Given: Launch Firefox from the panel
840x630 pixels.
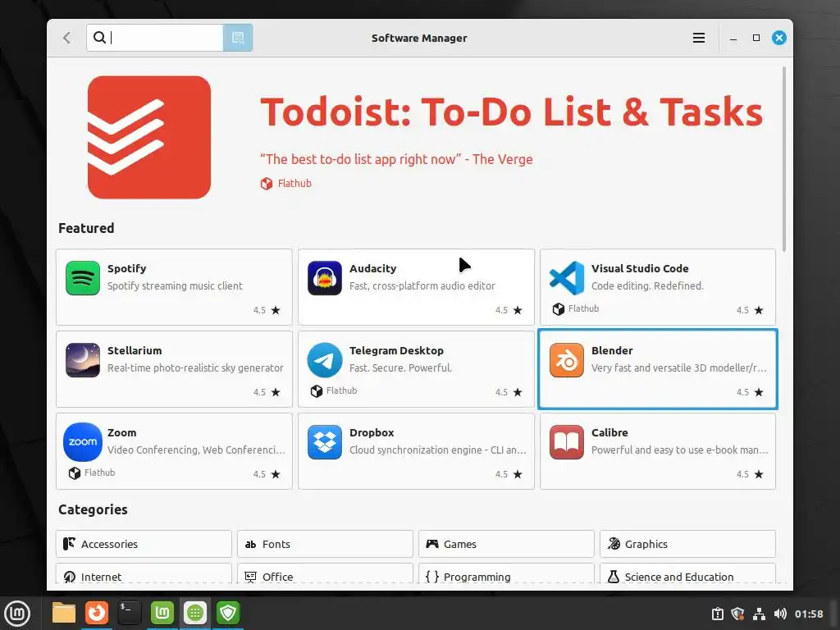Looking at the screenshot, I should click(97, 613).
